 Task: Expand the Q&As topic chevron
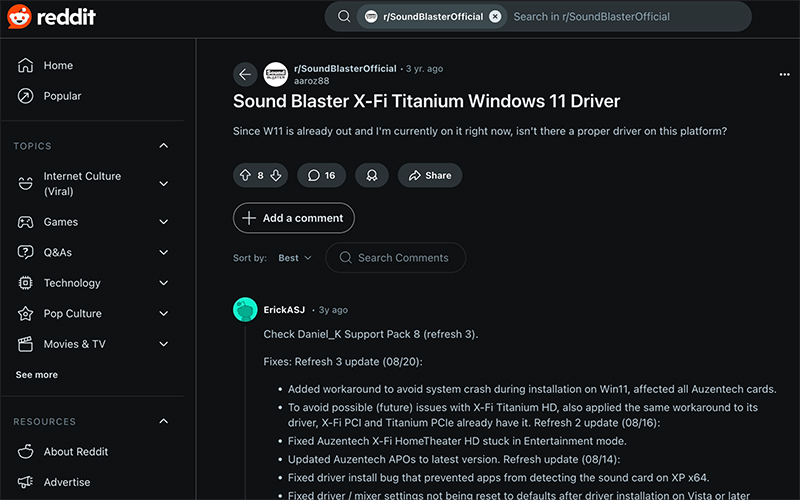click(163, 253)
